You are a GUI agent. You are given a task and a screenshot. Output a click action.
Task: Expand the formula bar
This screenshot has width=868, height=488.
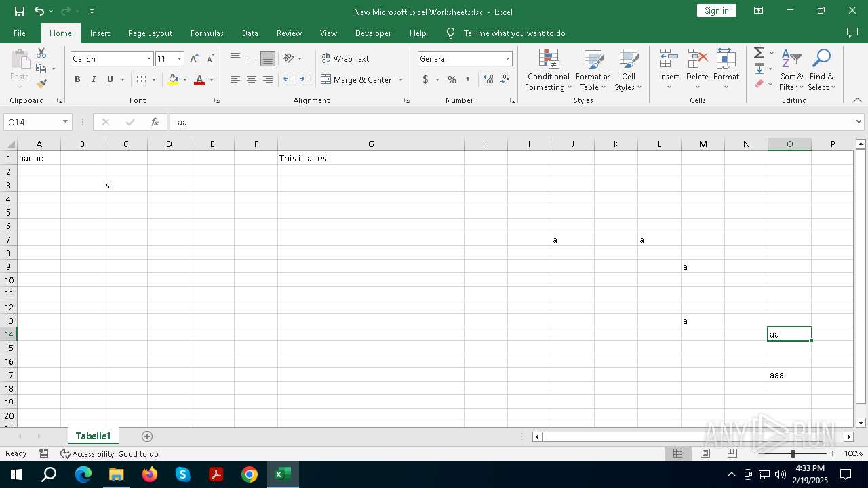[x=859, y=122]
